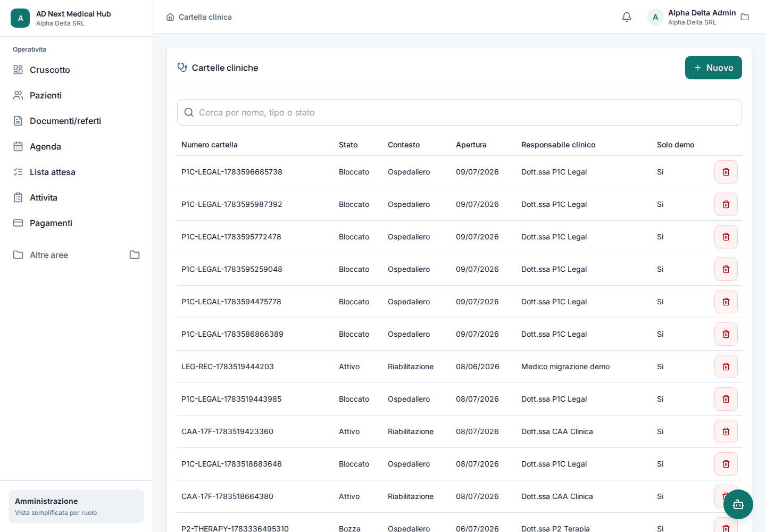Click the Contesto column header
This screenshot has width=766, height=532.
404,145
